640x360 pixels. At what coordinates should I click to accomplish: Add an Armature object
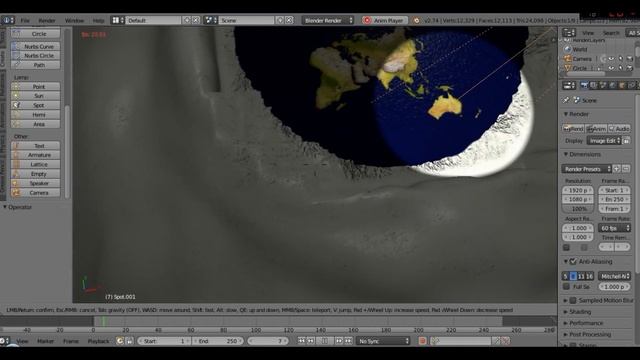(x=36, y=155)
